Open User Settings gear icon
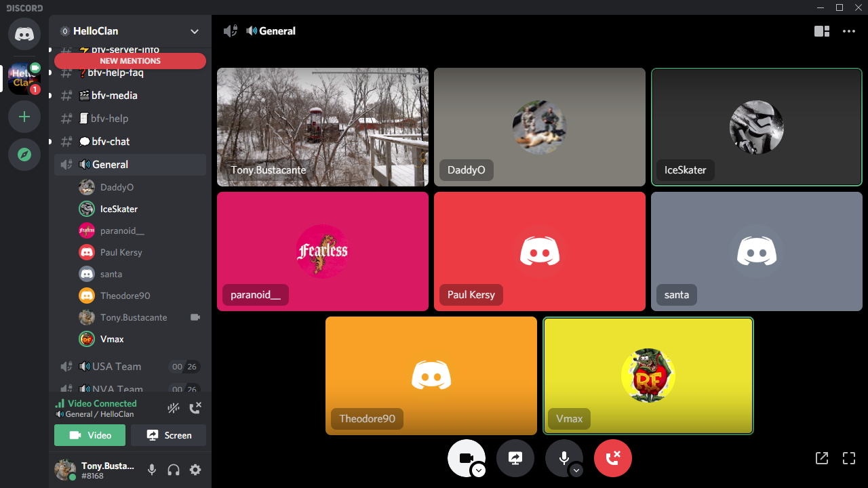Image resolution: width=868 pixels, height=488 pixels. [x=195, y=470]
